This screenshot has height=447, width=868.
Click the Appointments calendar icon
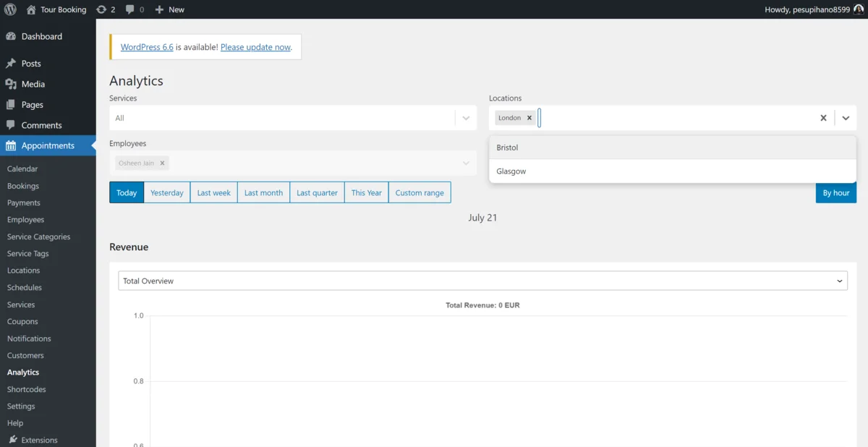[x=11, y=145]
